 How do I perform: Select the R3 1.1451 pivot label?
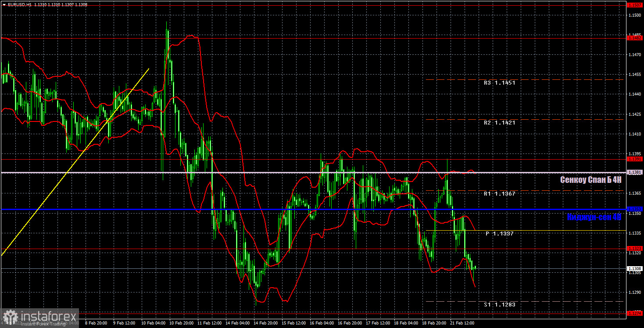click(x=499, y=82)
